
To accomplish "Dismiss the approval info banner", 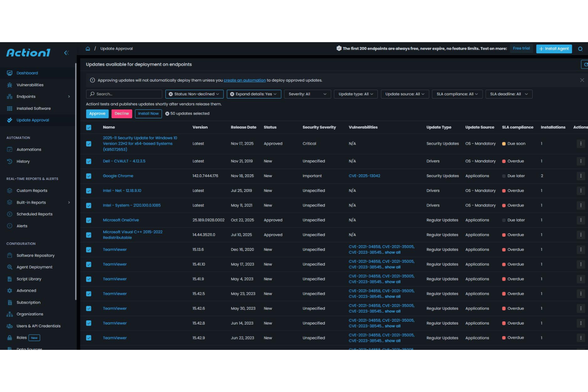I will click(x=582, y=80).
